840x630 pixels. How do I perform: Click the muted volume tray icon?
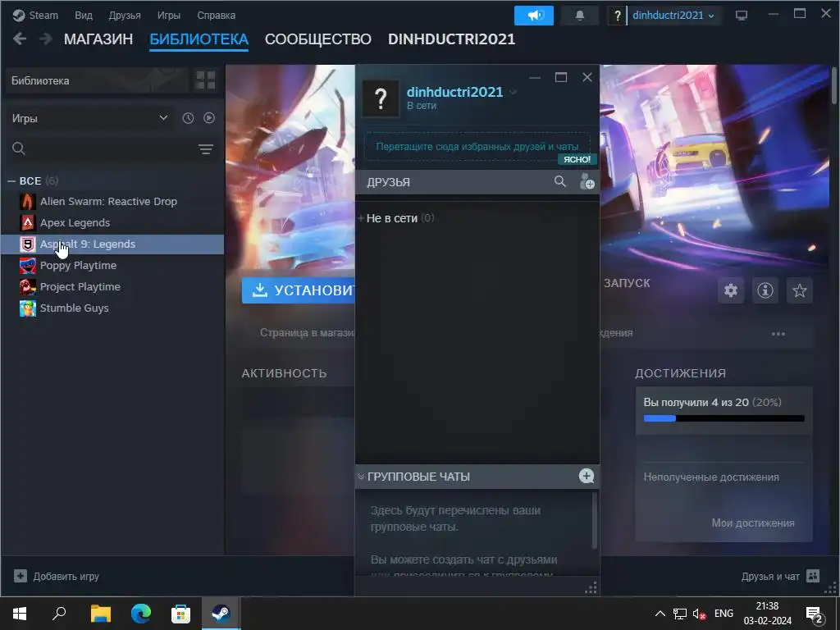[699, 614]
